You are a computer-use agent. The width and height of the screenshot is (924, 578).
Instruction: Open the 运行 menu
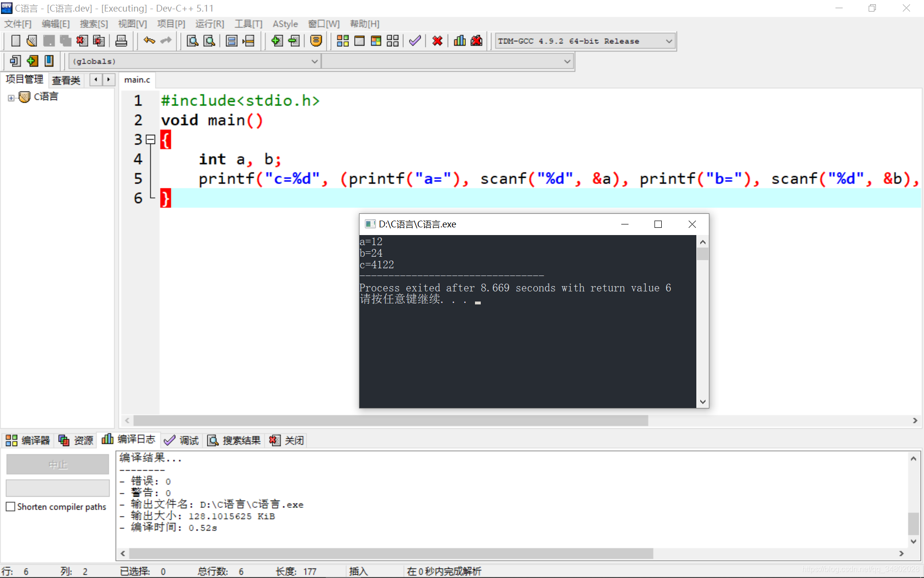click(x=207, y=25)
